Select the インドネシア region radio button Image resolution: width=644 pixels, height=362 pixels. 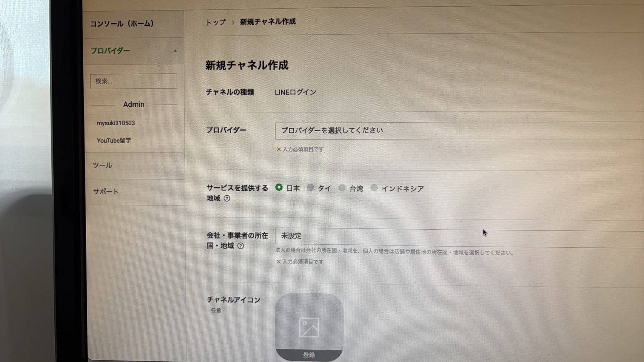(374, 187)
